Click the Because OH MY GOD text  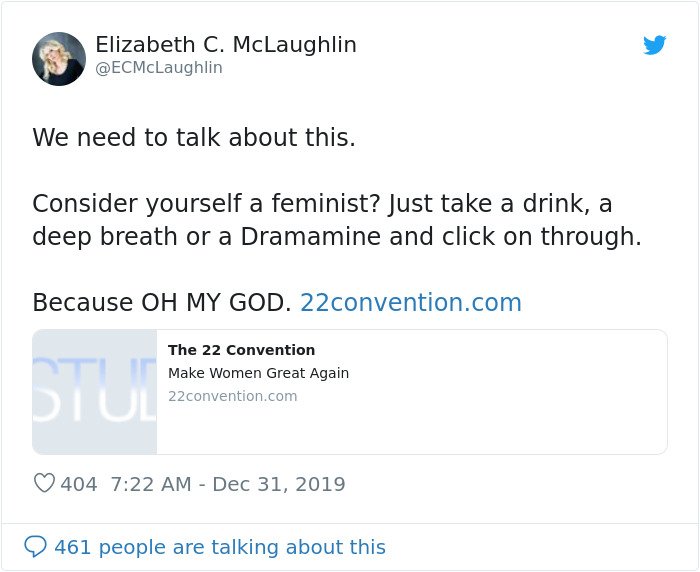[161, 303]
